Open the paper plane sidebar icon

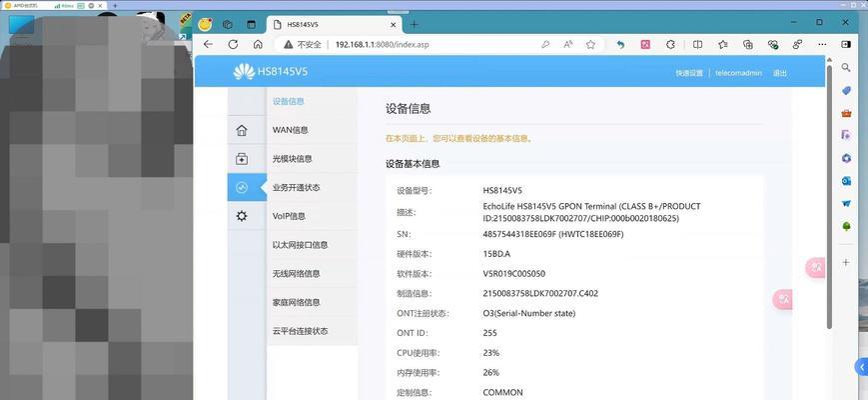click(x=846, y=203)
